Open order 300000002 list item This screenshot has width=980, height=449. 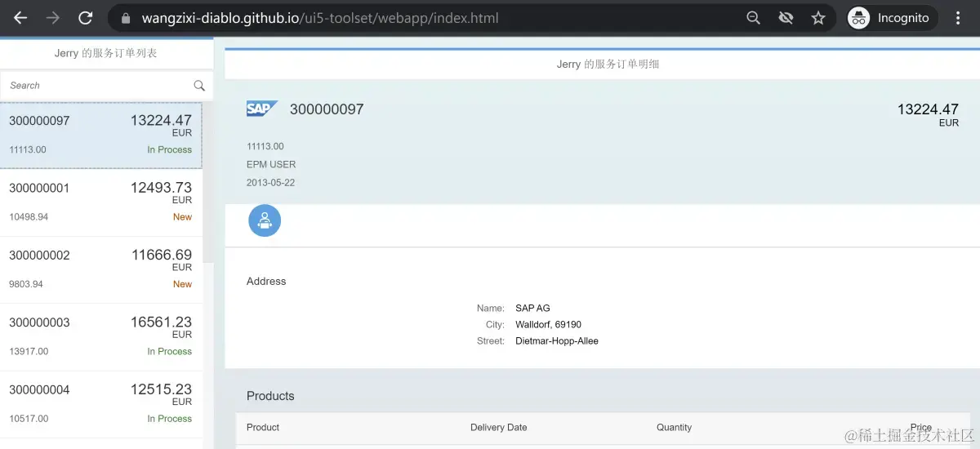101,269
